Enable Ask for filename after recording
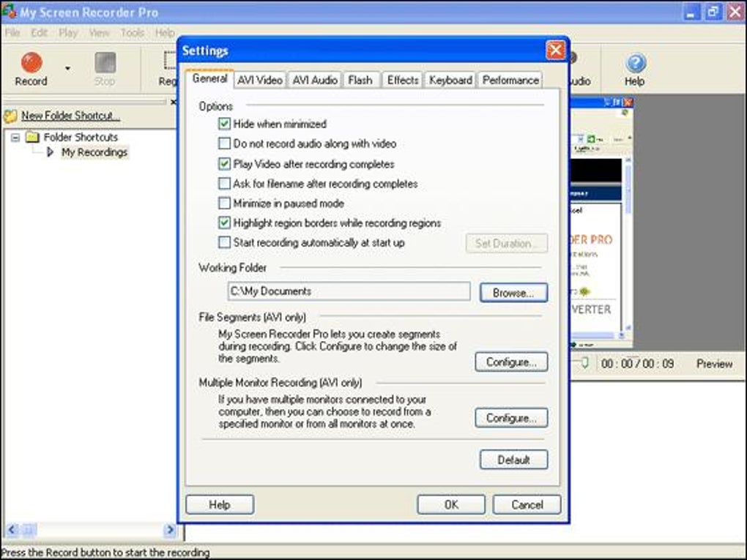Viewport: 747px width, 560px height. pyautogui.click(x=224, y=183)
